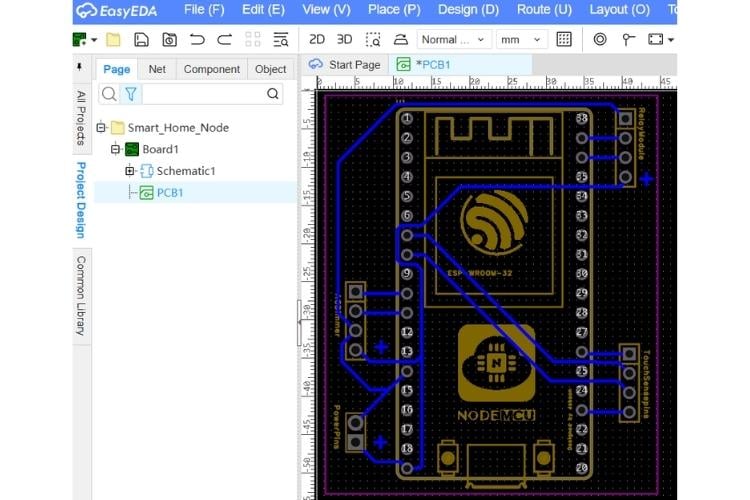Viewport: 750px width, 500px height.
Task: Click the top square pad of TouchSensepins header
Action: 629,354
